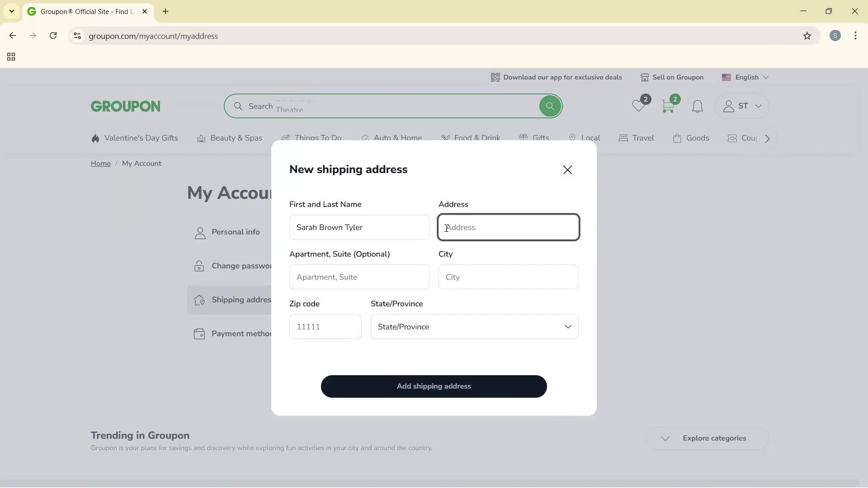Click the Travel category icon

623,138
